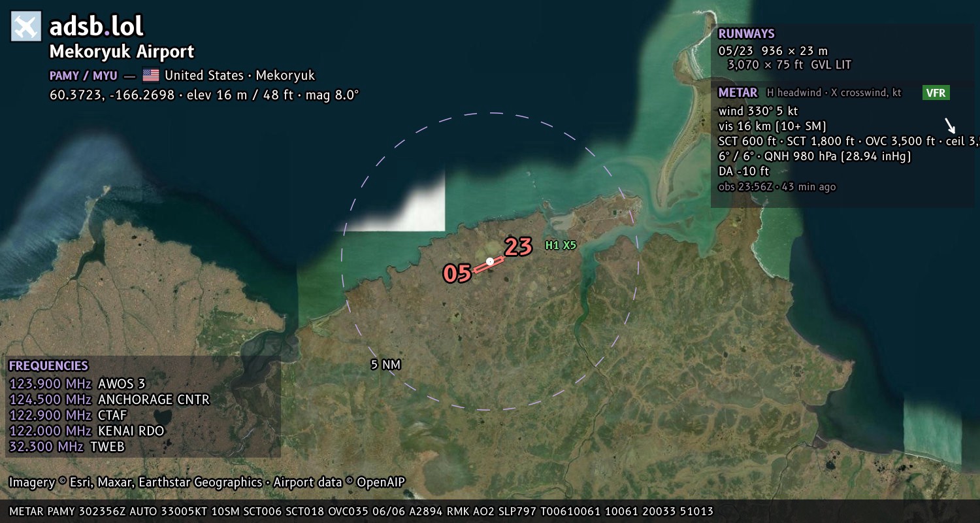Image resolution: width=980 pixels, height=523 pixels.
Task: Click the Mekoryuk Airport heading
Action: (122, 52)
